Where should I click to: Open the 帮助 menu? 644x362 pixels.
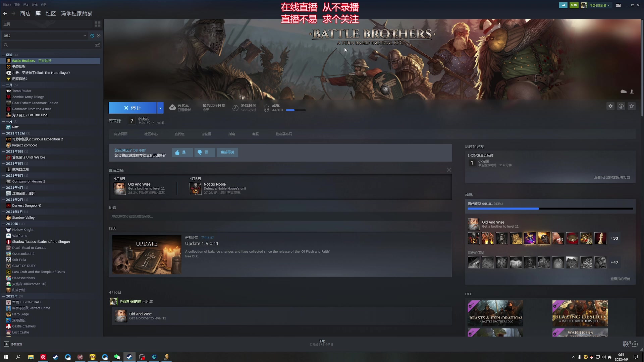pyautogui.click(x=44, y=5)
